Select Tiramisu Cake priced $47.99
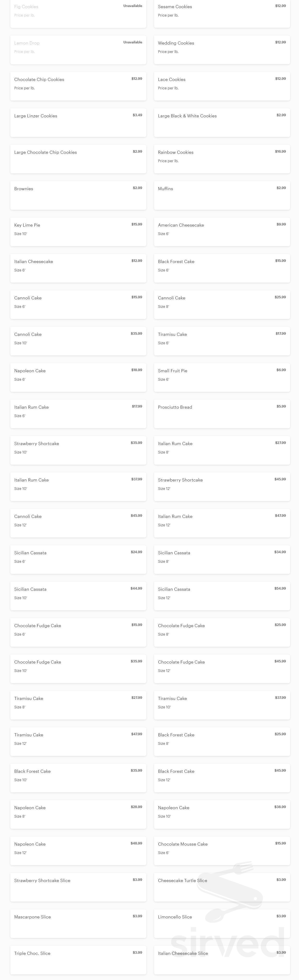 [78, 741]
